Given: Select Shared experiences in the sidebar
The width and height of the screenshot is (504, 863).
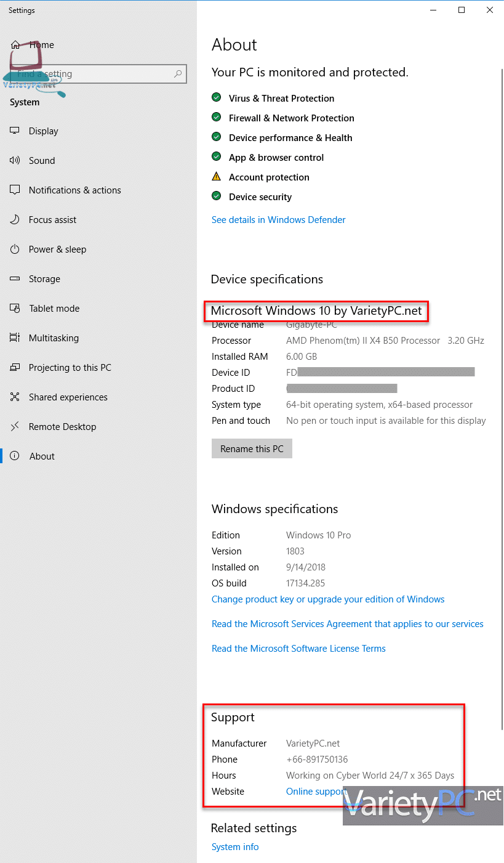Looking at the screenshot, I should coord(98,397).
